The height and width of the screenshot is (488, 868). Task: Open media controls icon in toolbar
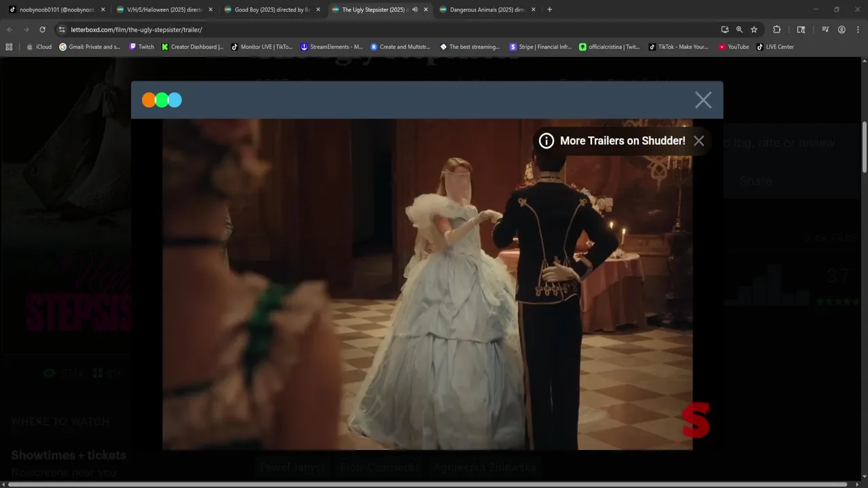pos(825,30)
